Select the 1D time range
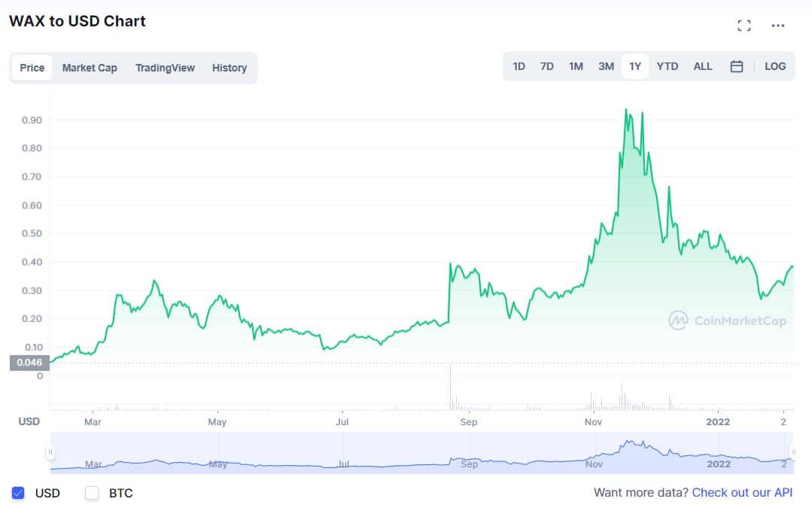The height and width of the screenshot is (520, 812). pos(519,66)
